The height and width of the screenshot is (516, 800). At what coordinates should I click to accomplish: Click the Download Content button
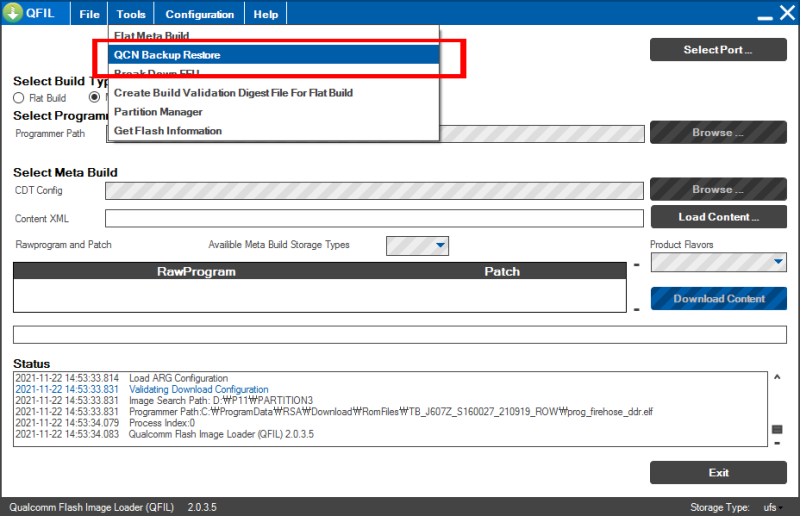tap(718, 299)
